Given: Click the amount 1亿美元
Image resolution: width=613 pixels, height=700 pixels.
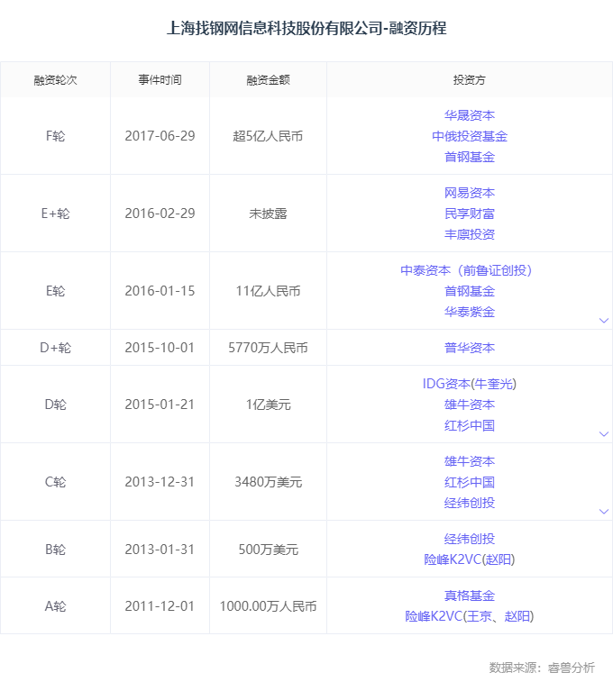Looking at the screenshot, I should click(268, 405).
